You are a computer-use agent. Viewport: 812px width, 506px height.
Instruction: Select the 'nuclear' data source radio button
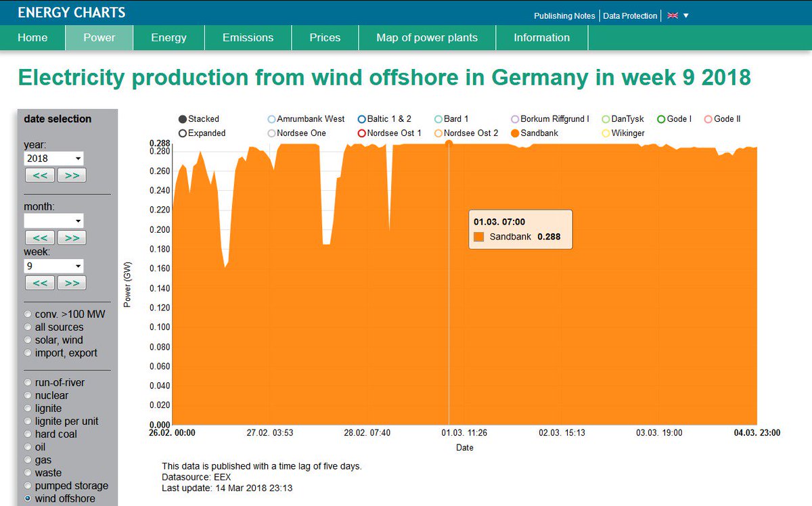27,395
